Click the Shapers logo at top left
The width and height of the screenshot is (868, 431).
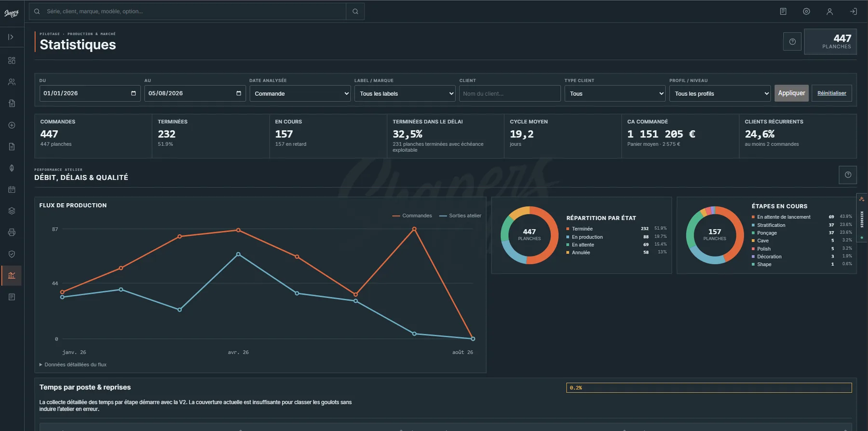coord(12,13)
